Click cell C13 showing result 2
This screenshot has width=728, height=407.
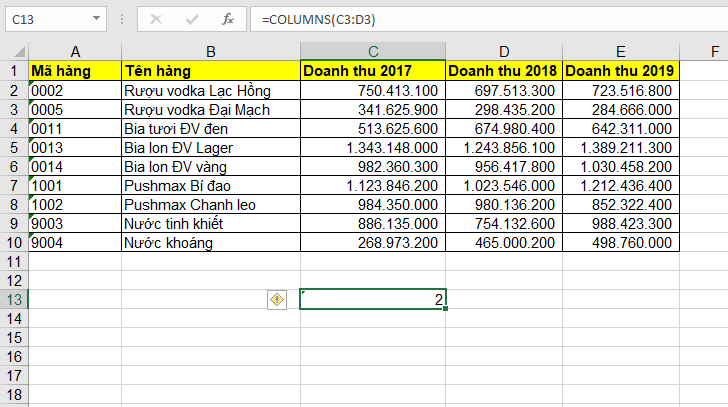(x=372, y=299)
